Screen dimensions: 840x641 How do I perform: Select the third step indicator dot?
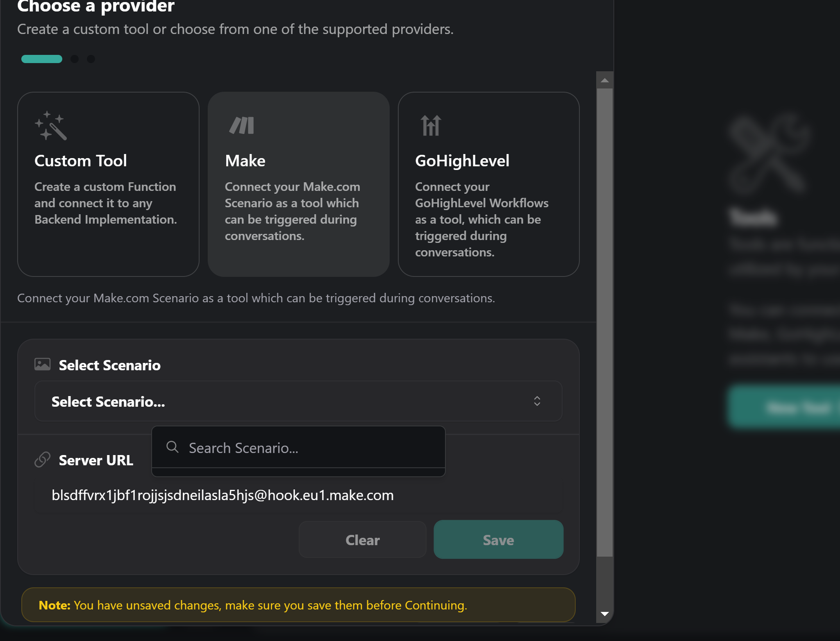click(91, 59)
